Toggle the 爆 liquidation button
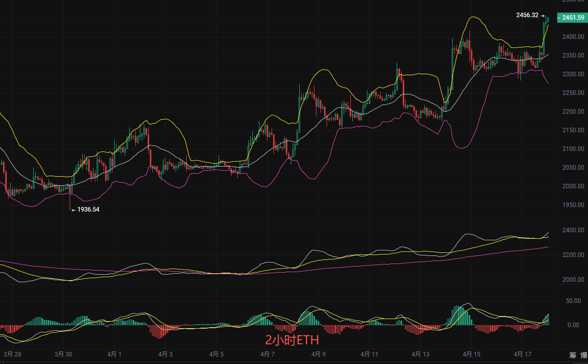The width and height of the screenshot is (588, 364). (584, 355)
